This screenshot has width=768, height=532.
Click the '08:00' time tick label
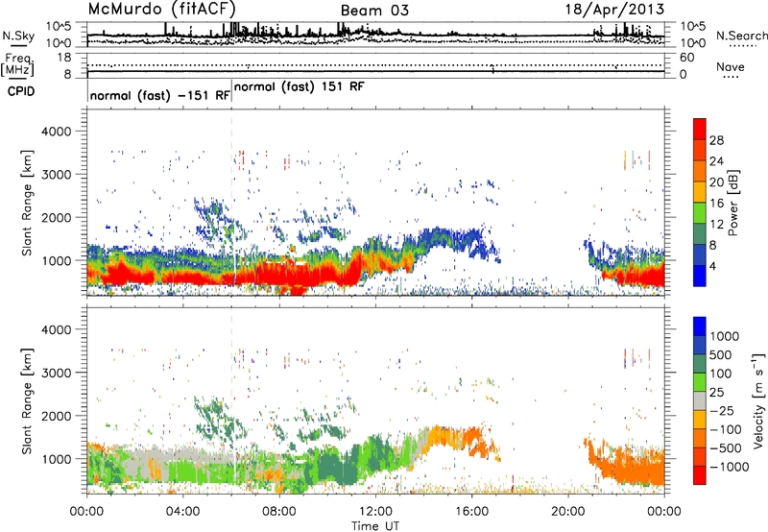coord(279,512)
